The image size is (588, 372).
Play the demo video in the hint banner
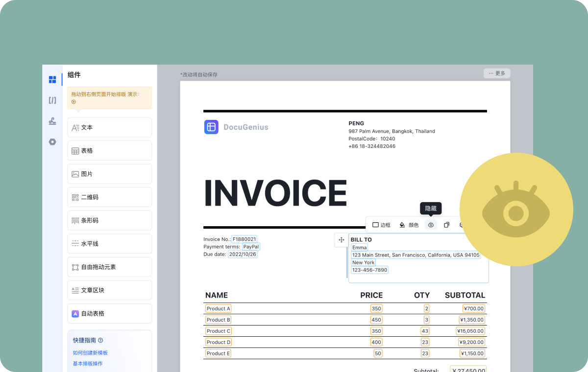[73, 102]
